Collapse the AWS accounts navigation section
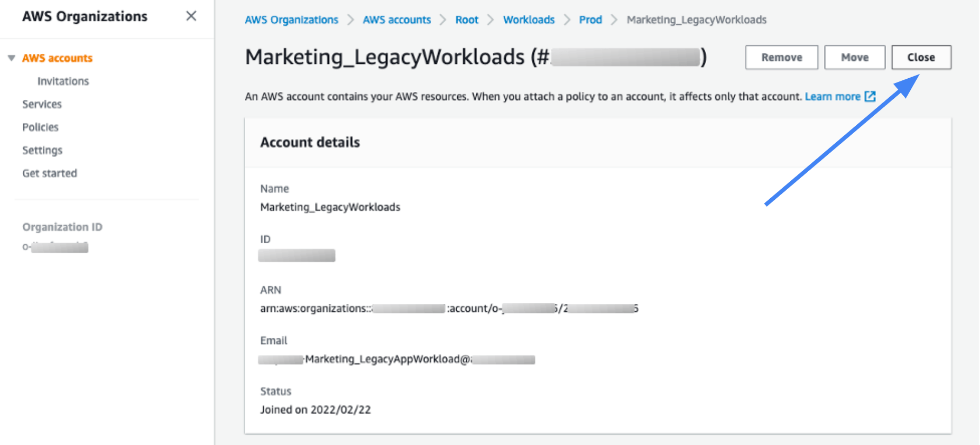 [x=11, y=58]
